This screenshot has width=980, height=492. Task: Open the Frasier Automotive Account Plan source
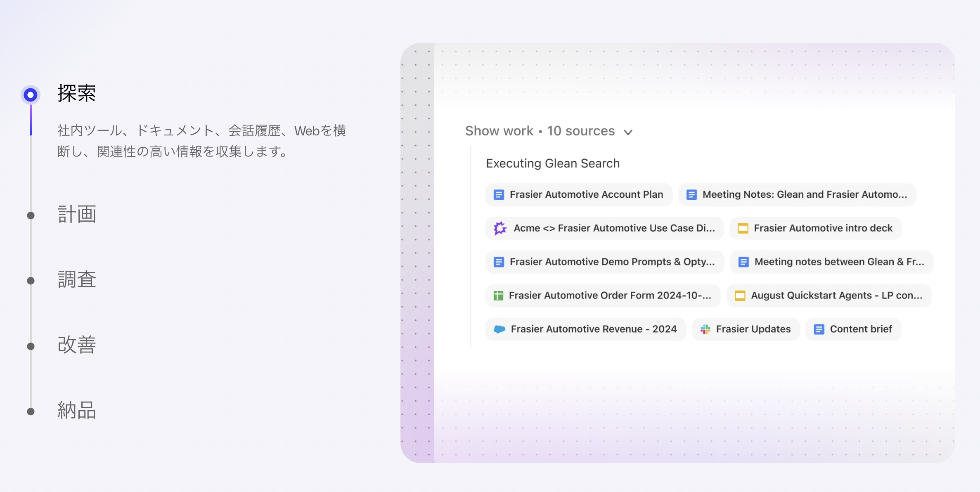(x=578, y=194)
